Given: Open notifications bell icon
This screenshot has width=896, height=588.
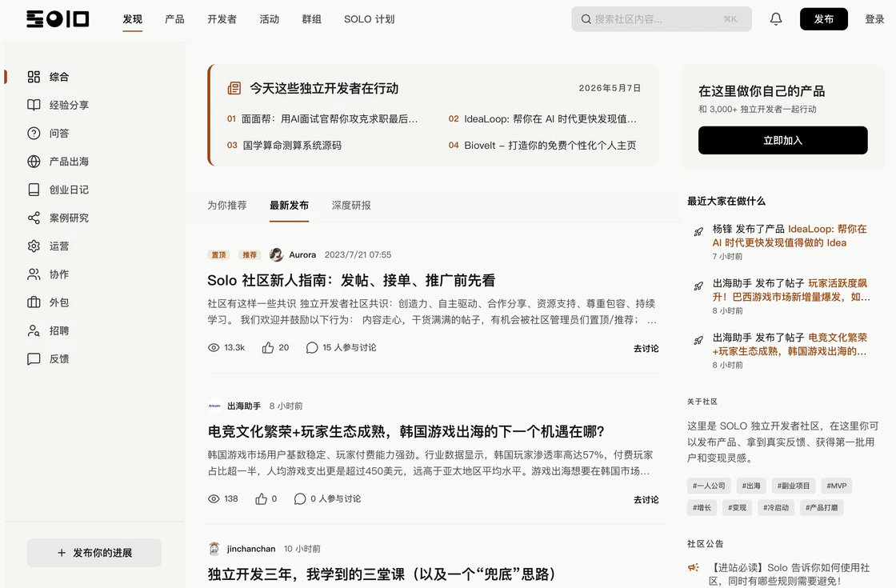Looking at the screenshot, I should [x=775, y=19].
